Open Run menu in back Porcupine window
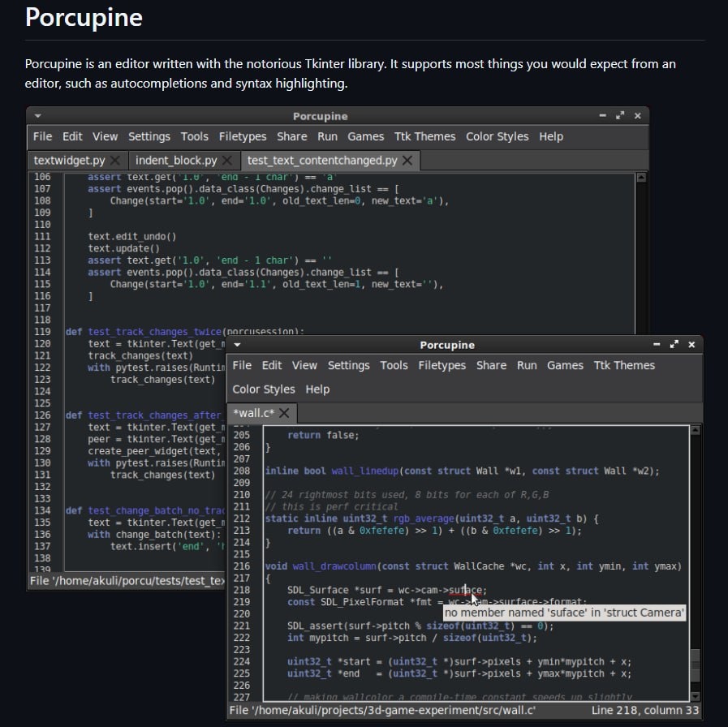This screenshot has width=728, height=727. point(327,136)
